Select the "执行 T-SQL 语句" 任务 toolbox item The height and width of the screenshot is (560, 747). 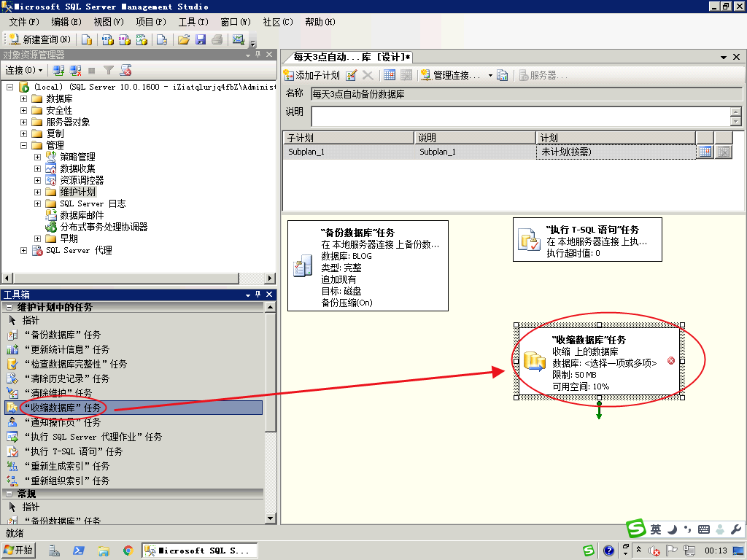click(133, 451)
